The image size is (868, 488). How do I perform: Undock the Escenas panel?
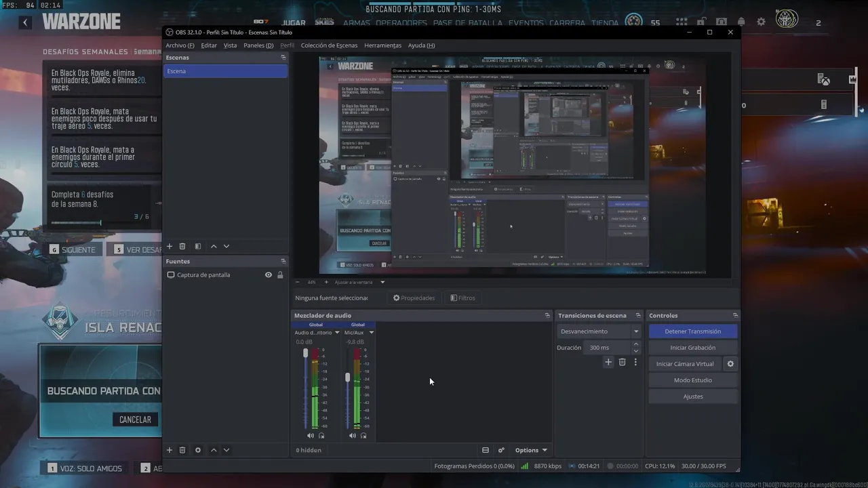[283, 58]
